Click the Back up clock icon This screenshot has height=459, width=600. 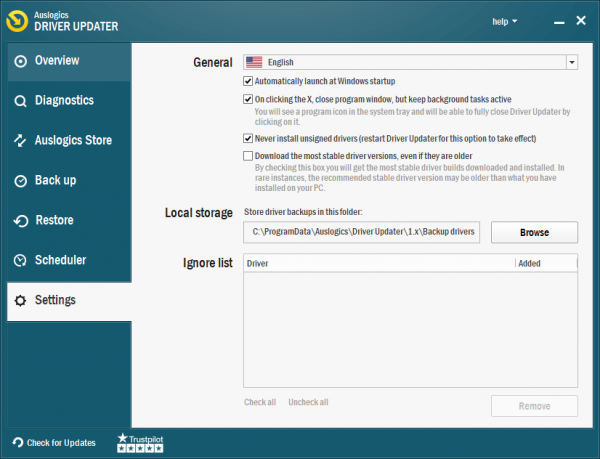(20, 181)
